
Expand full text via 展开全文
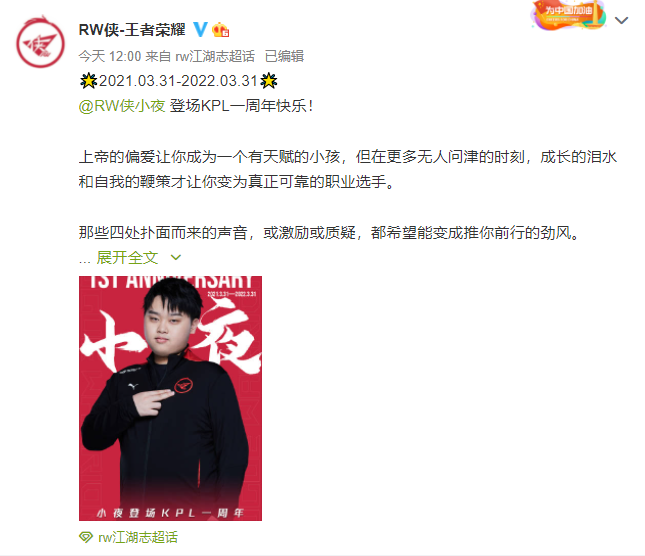tap(127, 258)
